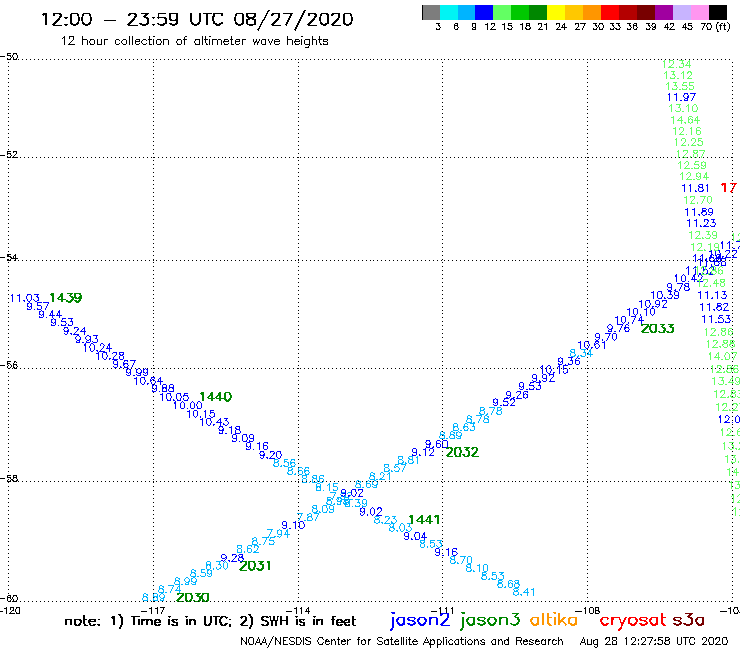Click the '12 hour collection' subtitle
Image resolution: width=740 pixels, height=650 pixels.
tap(194, 41)
